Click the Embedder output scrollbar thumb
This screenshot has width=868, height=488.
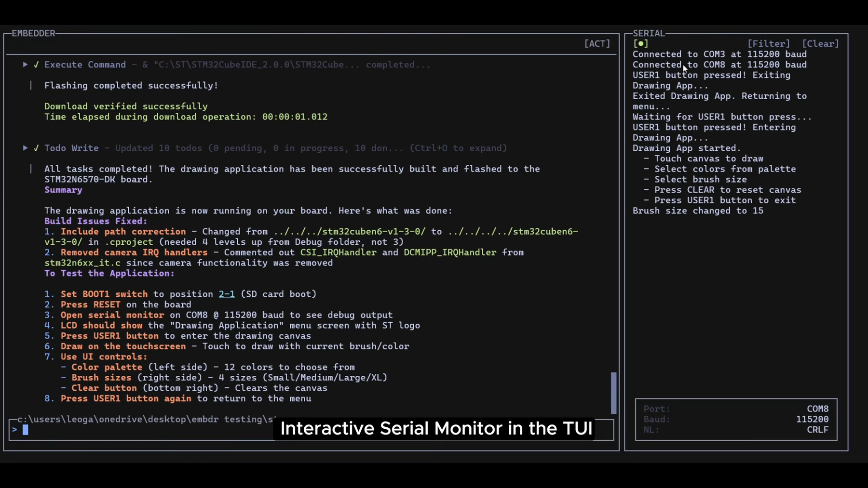pos(613,393)
